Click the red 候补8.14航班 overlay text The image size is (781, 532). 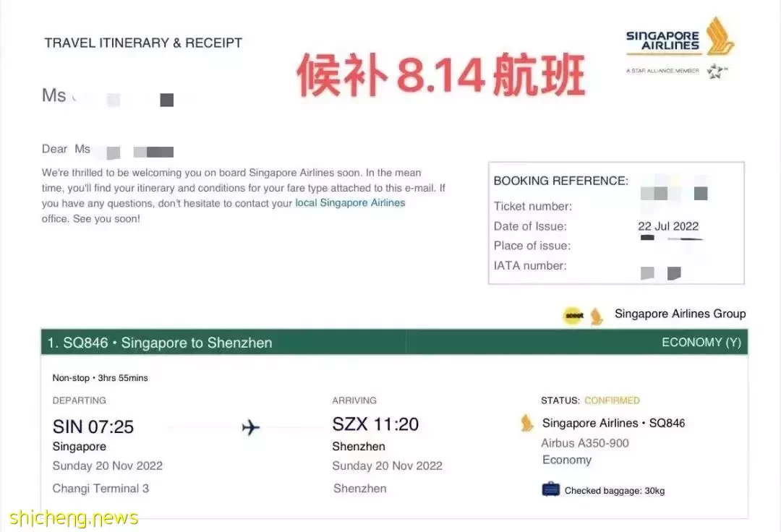[x=440, y=75]
